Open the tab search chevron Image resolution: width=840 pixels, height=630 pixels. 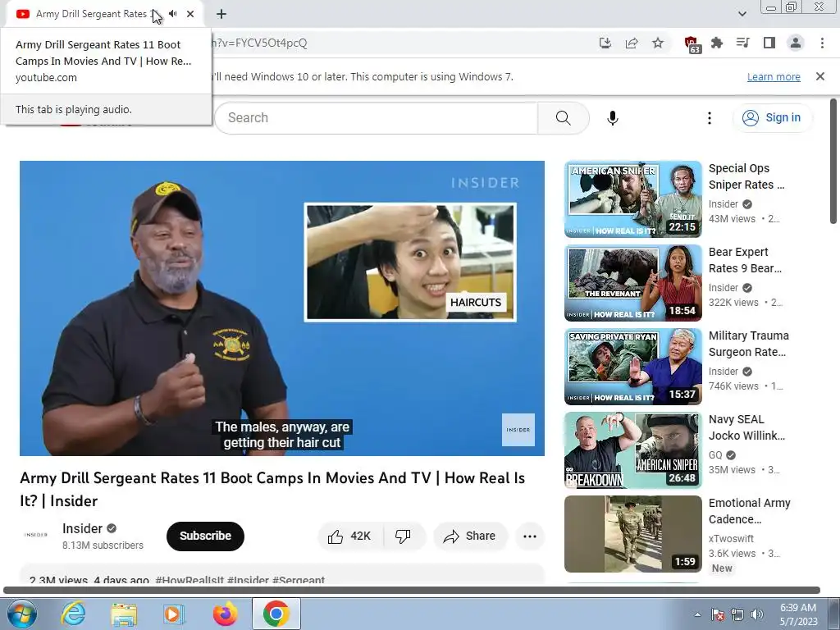pyautogui.click(x=742, y=14)
